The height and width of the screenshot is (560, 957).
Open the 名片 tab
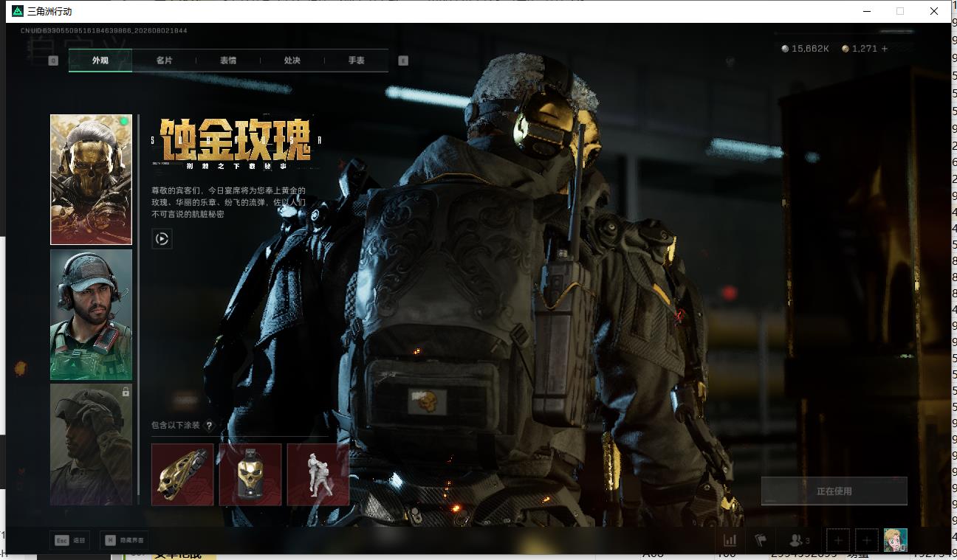(x=164, y=61)
